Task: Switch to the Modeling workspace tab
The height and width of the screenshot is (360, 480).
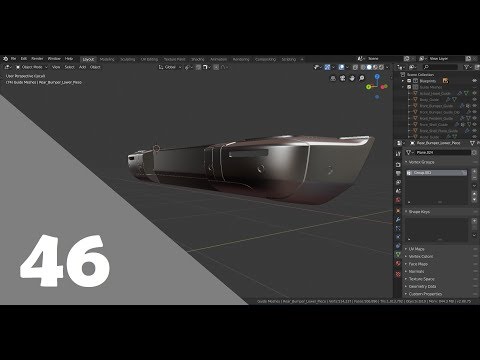Action: [x=107, y=59]
